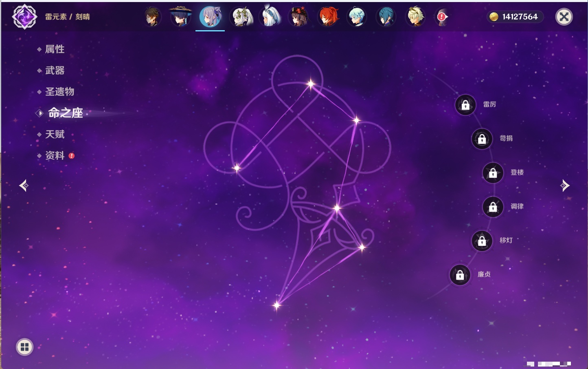Choose the Nahida avatar with white-green hair
This screenshot has width=588, height=369.
pyautogui.click(x=242, y=17)
